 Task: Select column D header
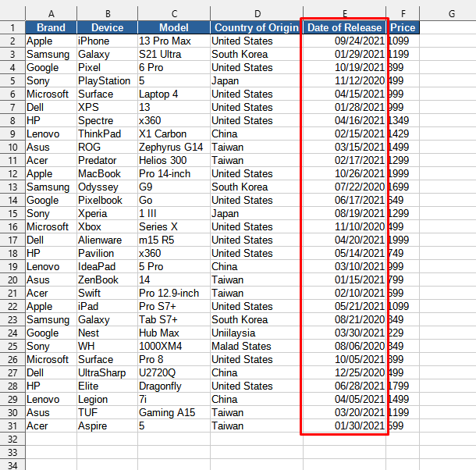coord(257,14)
